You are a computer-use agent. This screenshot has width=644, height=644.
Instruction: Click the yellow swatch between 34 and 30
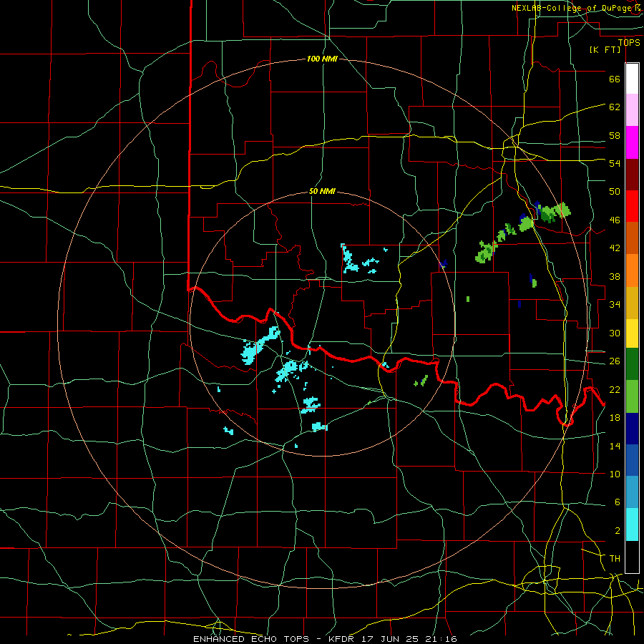click(632, 333)
